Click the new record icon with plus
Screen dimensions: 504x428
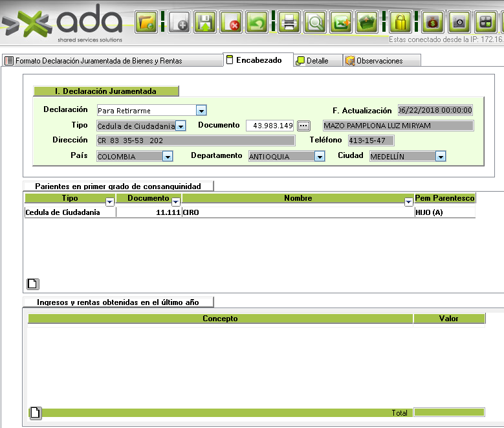coord(180,22)
